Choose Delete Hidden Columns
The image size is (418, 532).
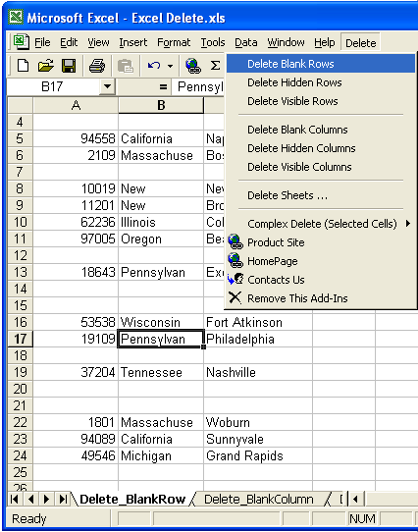[x=320, y=148]
